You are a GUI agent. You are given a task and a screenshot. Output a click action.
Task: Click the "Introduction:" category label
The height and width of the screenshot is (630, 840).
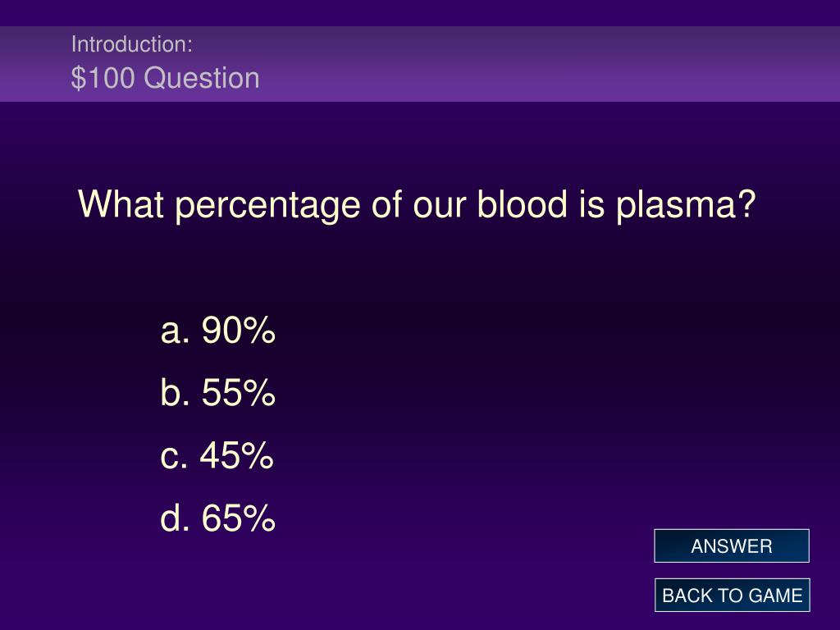(x=132, y=44)
